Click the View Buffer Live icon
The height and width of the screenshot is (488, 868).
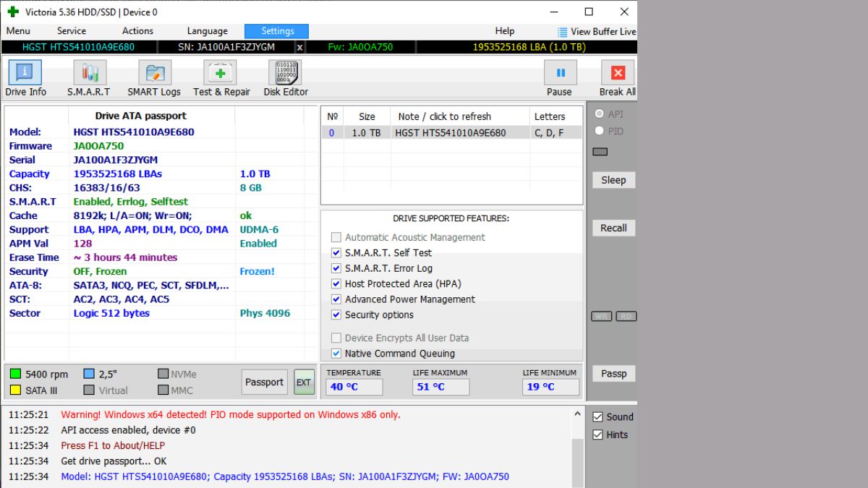click(563, 32)
